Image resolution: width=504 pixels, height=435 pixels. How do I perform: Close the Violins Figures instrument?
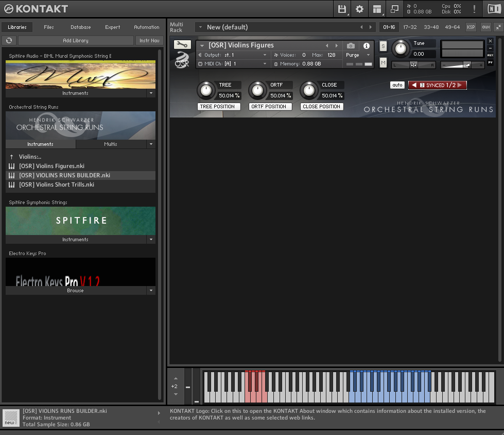[490, 41]
